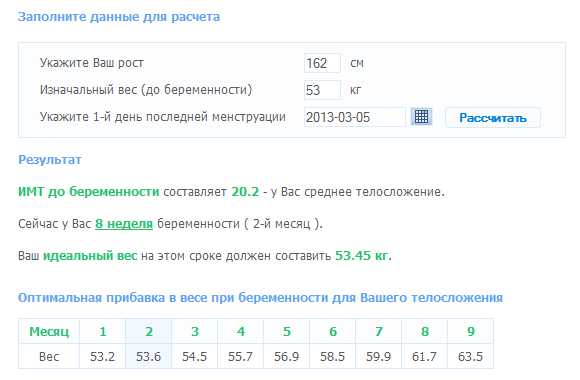Select month 6 header cell
The width and height of the screenshot is (580, 380).
tap(333, 331)
